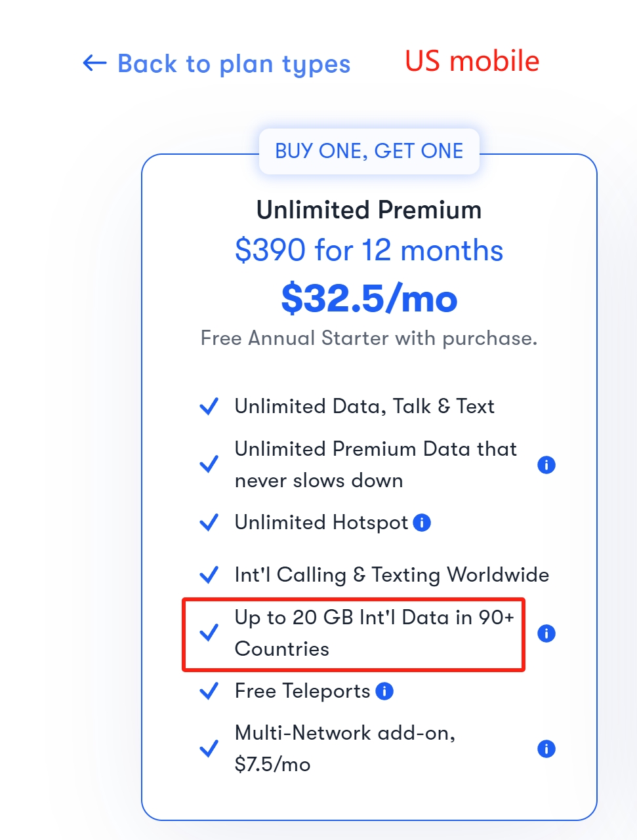Show info for Free Teleports
Screen dimensions: 637x840
(x=384, y=691)
